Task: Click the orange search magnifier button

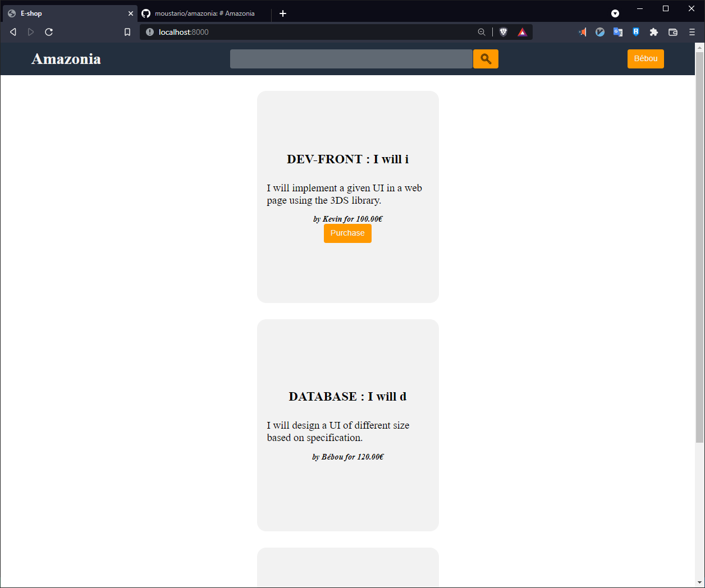Action: 486,59
